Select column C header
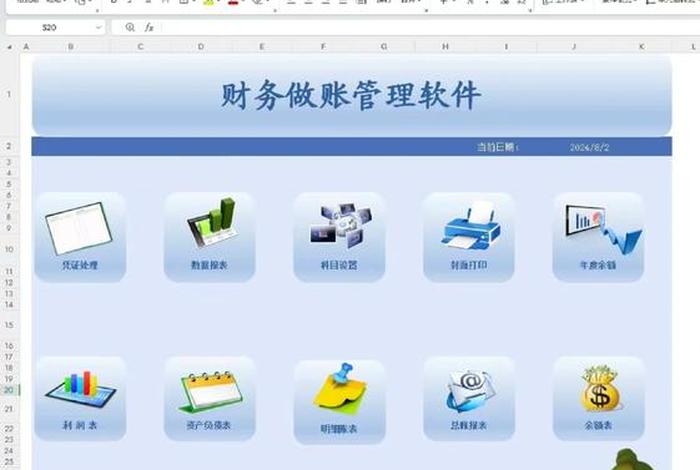The height and width of the screenshot is (470, 700). click(141, 46)
